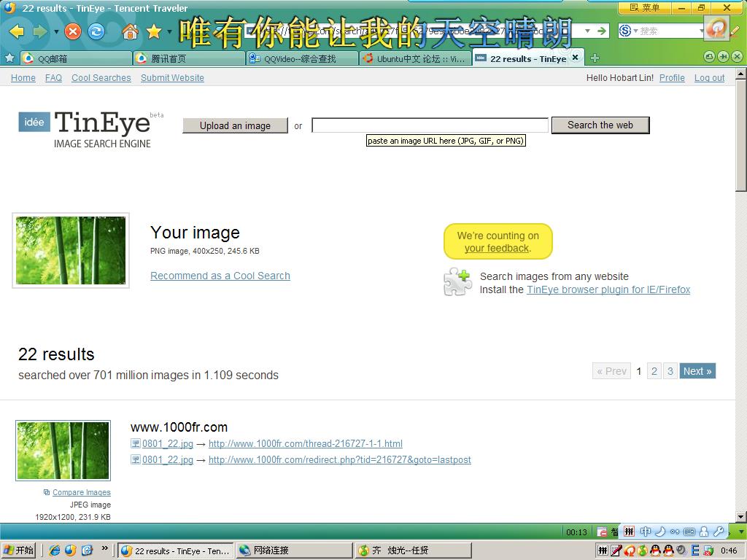Open the Cool Searches link
Image resolution: width=747 pixels, height=560 pixels.
click(101, 77)
